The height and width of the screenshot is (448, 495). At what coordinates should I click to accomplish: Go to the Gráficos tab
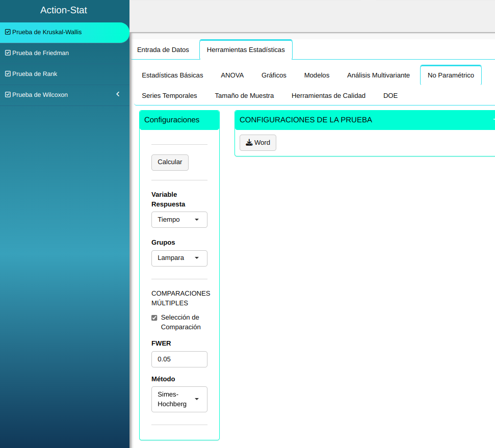274,75
